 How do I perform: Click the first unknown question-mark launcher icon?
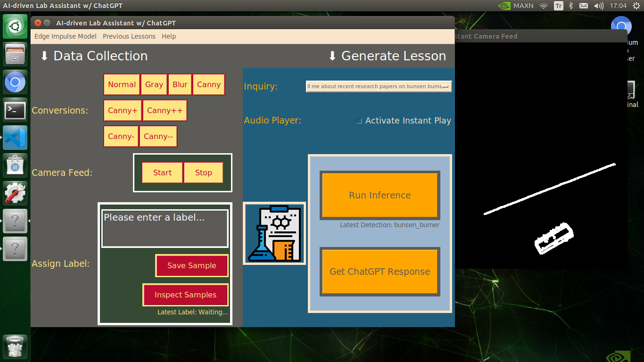click(x=16, y=221)
